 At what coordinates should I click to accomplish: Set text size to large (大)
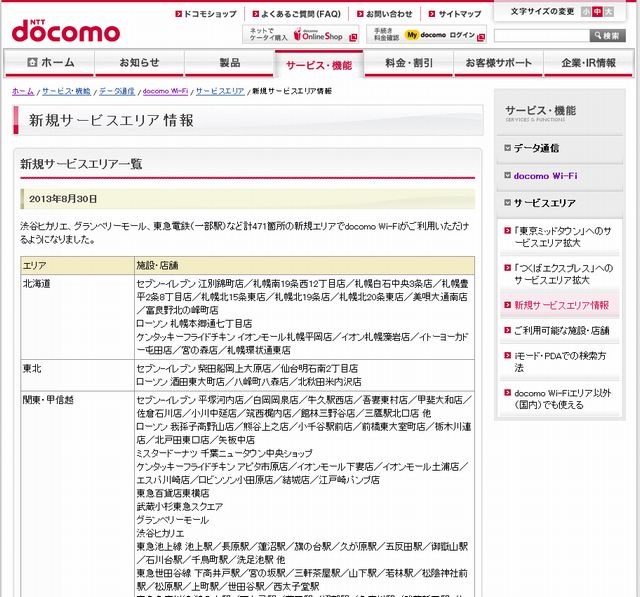pos(609,12)
